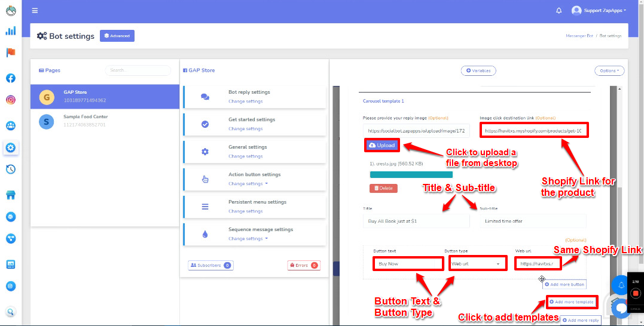Open notifications bell in top header
The height and width of the screenshot is (326, 644).
tap(559, 11)
